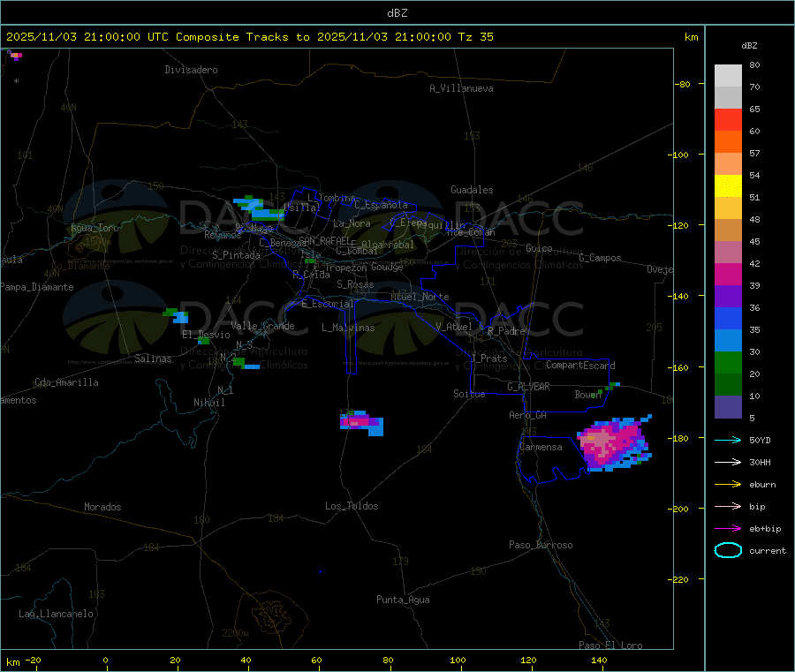Screen dimensions: 795x672
Task: Click the Atuel_Norte map label
Action: [x=420, y=297]
